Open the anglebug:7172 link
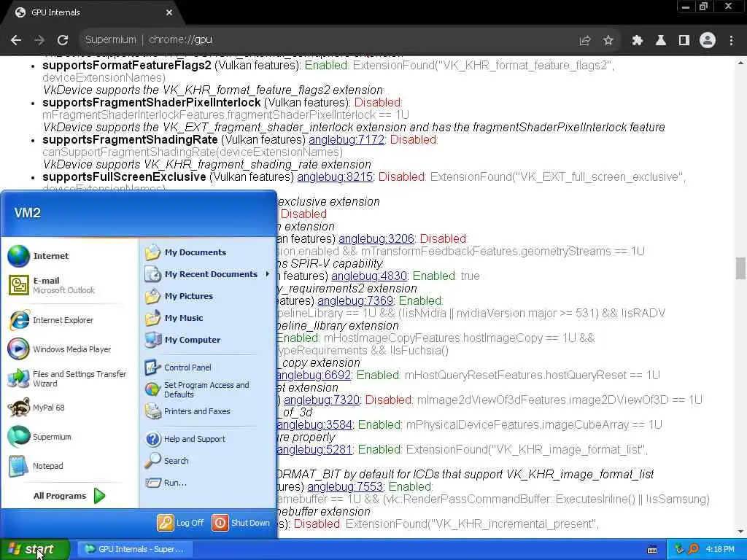Image resolution: width=747 pixels, height=560 pixels. pyautogui.click(x=347, y=139)
